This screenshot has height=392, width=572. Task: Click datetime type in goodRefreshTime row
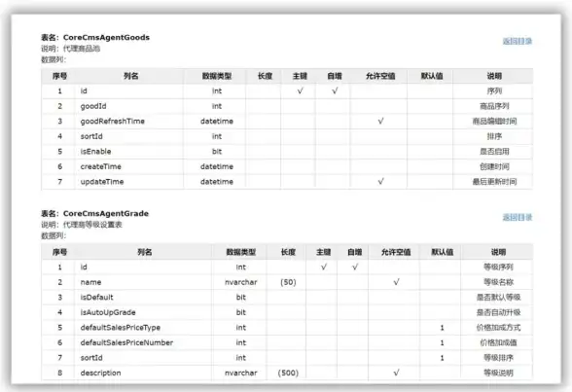coord(217,121)
